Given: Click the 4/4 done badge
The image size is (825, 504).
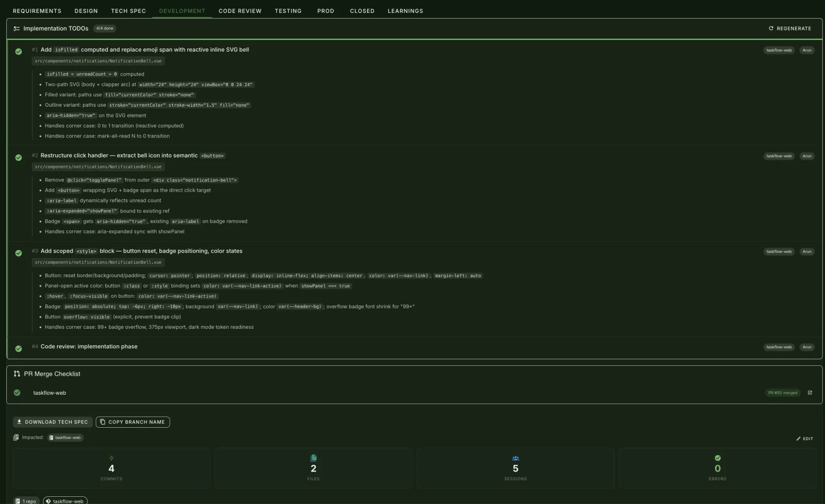Looking at the screenshot, I should (105, 28).
